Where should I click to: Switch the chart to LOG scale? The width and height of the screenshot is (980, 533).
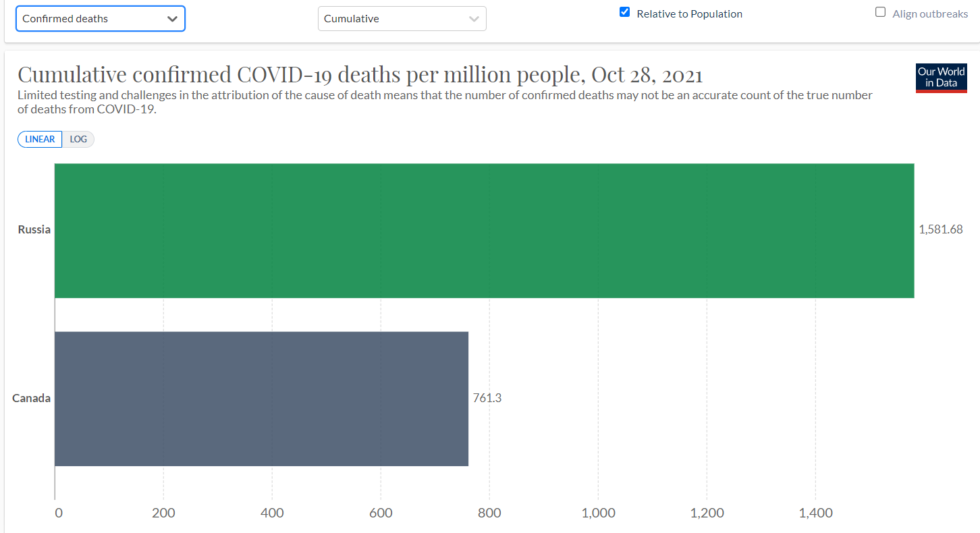coord(78,139)
